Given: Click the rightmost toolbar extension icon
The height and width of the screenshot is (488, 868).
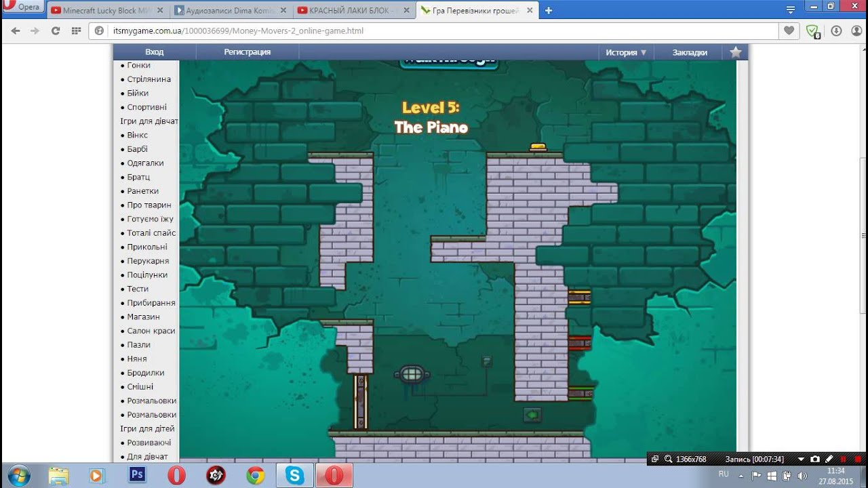Looking at the screenshot, I should pyautogui.click(x=856, y=30).
